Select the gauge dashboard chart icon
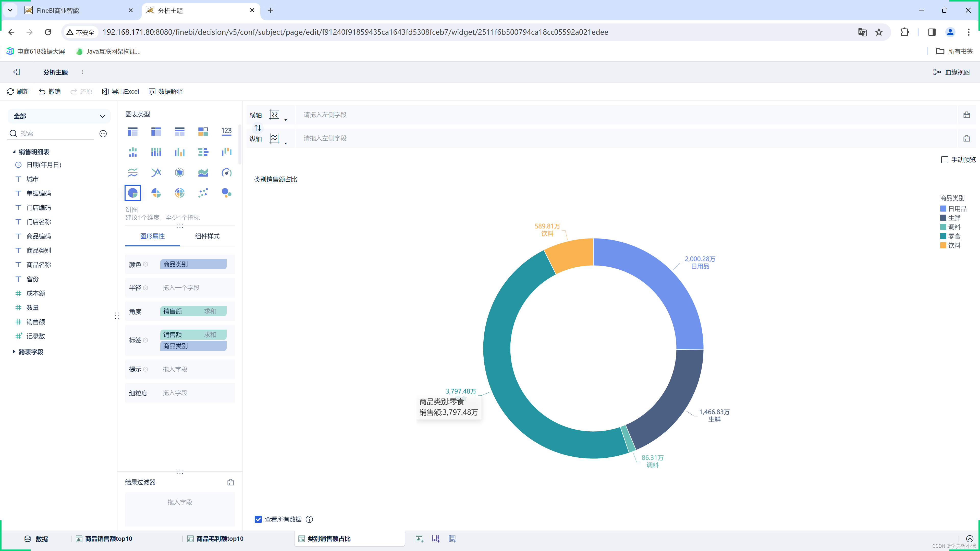This screenshot has height=551, width=980. click(226, 173)
